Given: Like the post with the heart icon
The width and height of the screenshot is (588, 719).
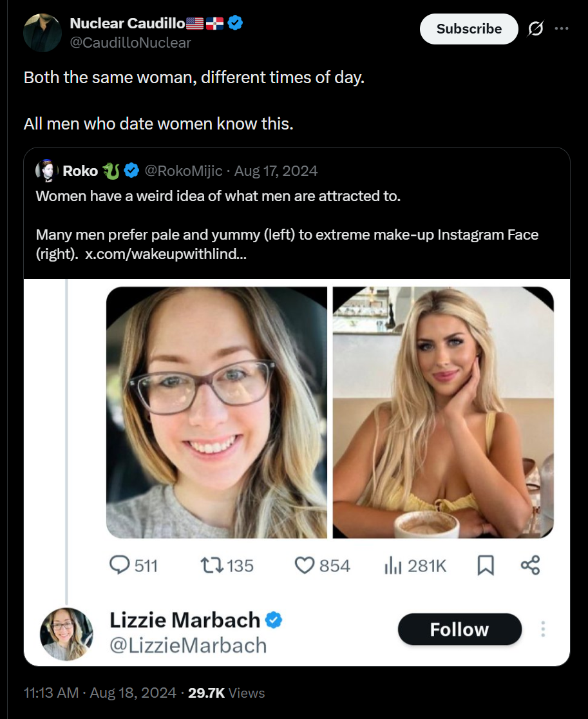Looking at the screenshot, I should 304,566.
